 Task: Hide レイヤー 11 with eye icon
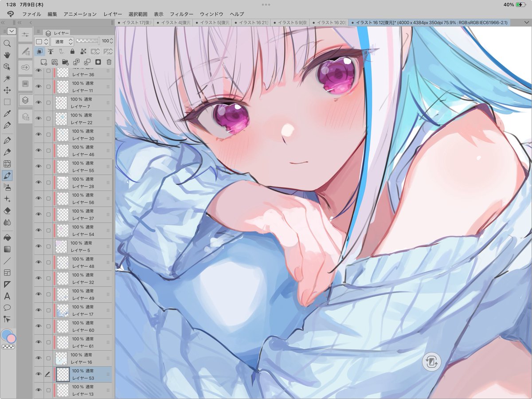point(39,86)
